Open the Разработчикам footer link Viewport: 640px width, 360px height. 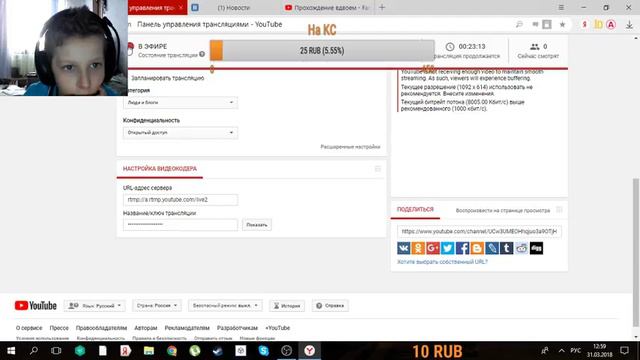(x=237, y=328)
